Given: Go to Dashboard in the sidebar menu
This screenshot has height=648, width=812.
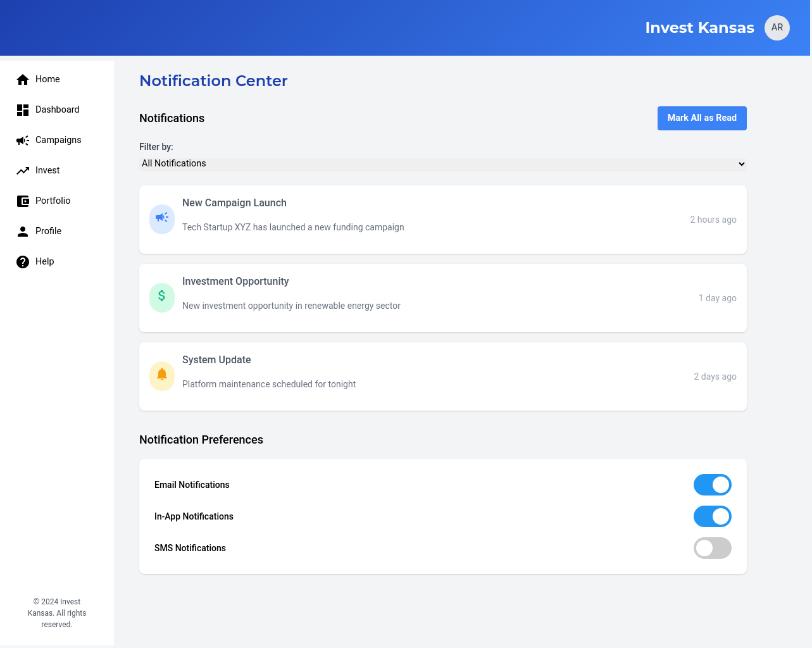Looking at the screenshot, I should click(57, 109).
